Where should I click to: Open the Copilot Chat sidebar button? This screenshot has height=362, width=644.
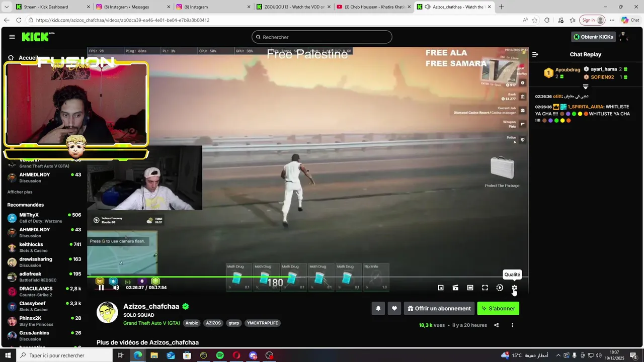[630, 20]
